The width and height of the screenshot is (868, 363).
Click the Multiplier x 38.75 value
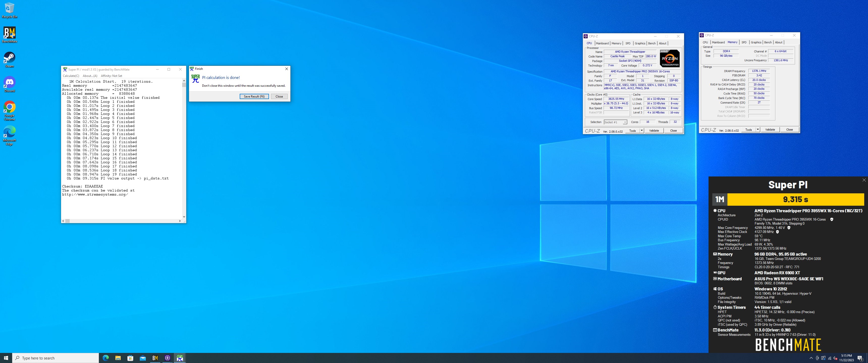click(x=616, y=104)
